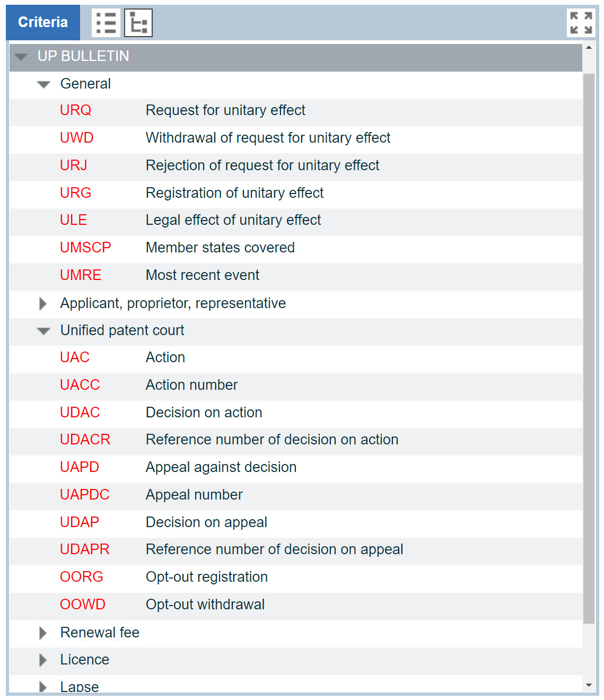Screen dimensions: 604x700
Task: Select the UMSCP member states criterion
Action: pyautogui.click(x=85, y=248)
